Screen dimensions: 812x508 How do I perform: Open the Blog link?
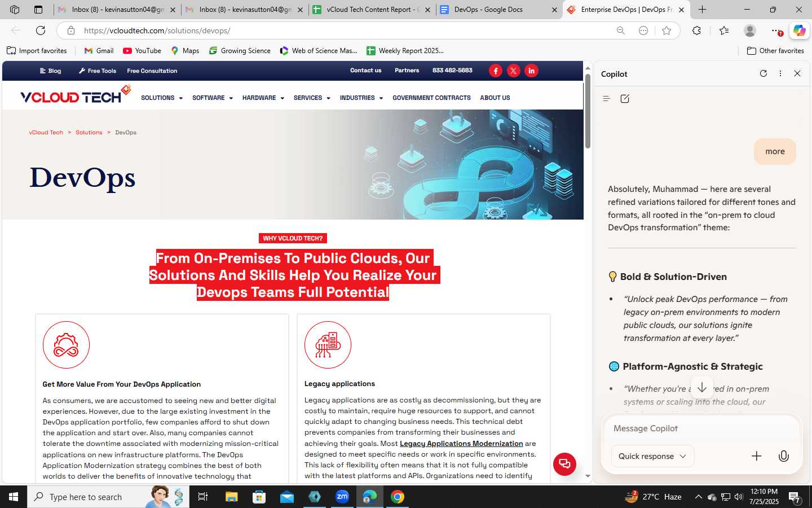tap(50, 71)
